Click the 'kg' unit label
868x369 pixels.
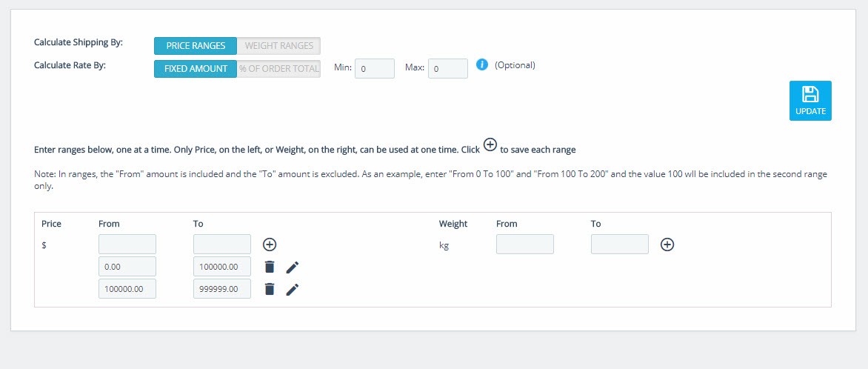(444, 245)
